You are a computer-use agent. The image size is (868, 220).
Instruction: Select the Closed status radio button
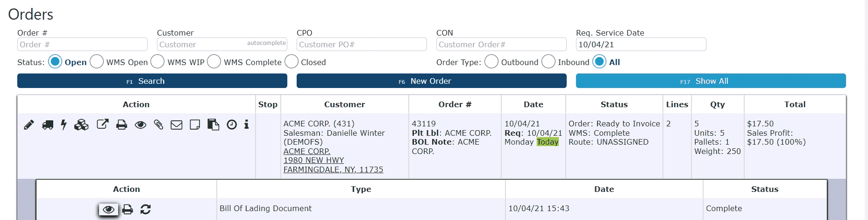pyautogui.click(x=292, y=62)
